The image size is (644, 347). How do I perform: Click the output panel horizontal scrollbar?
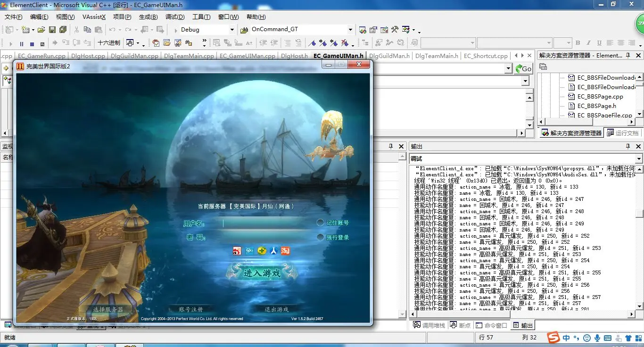(x=522, y=314)
